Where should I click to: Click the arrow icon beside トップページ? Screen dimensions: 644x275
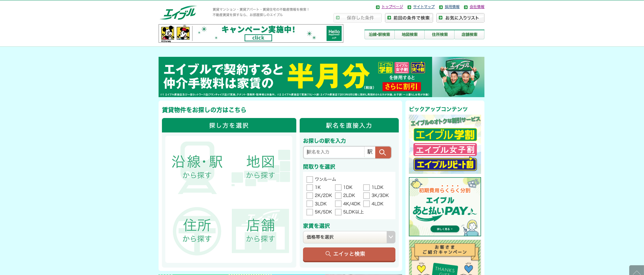point(378,7)
